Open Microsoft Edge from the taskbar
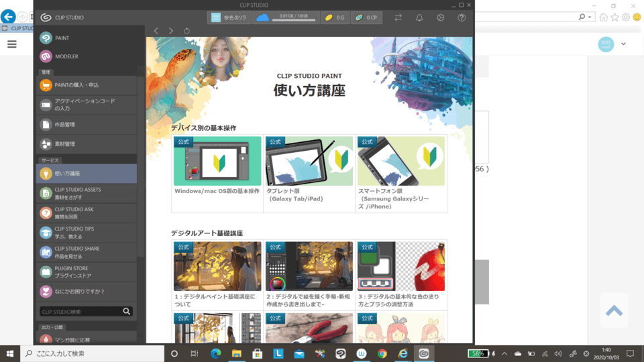The image size is (644, 362). point(215,353)
